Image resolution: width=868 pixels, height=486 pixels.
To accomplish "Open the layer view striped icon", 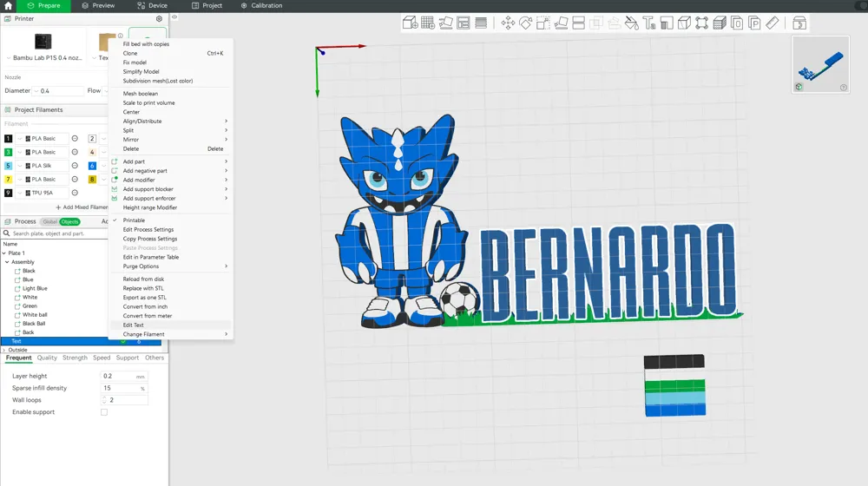I will click(481, 23).
